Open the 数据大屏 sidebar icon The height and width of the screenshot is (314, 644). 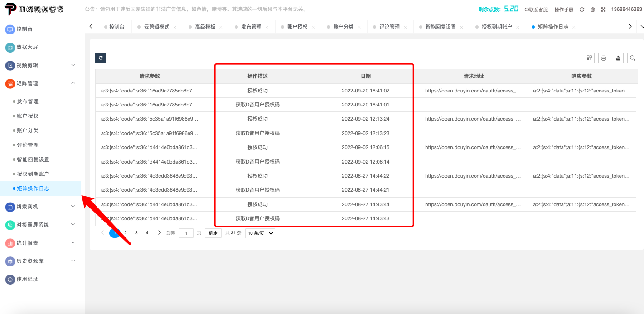point(10,48)
